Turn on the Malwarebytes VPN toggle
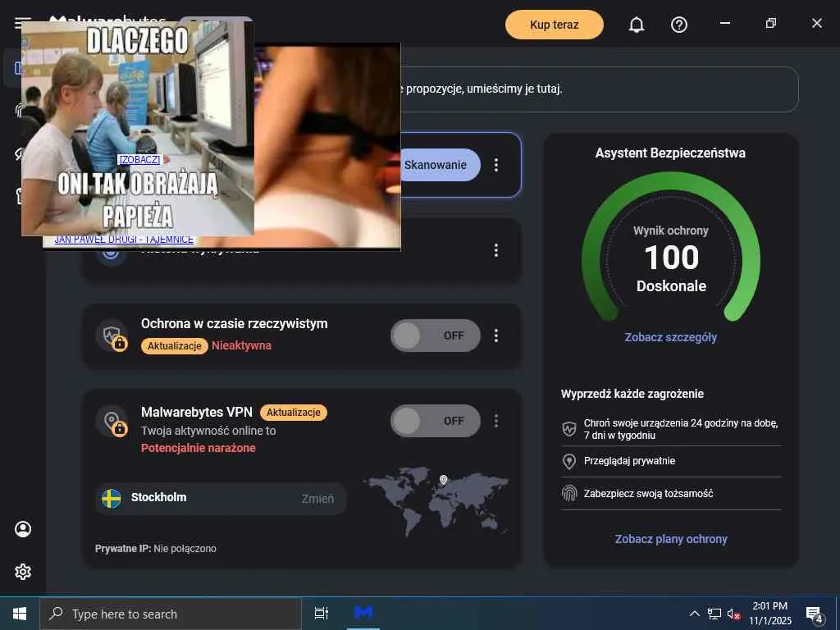 tap(435, 421)
